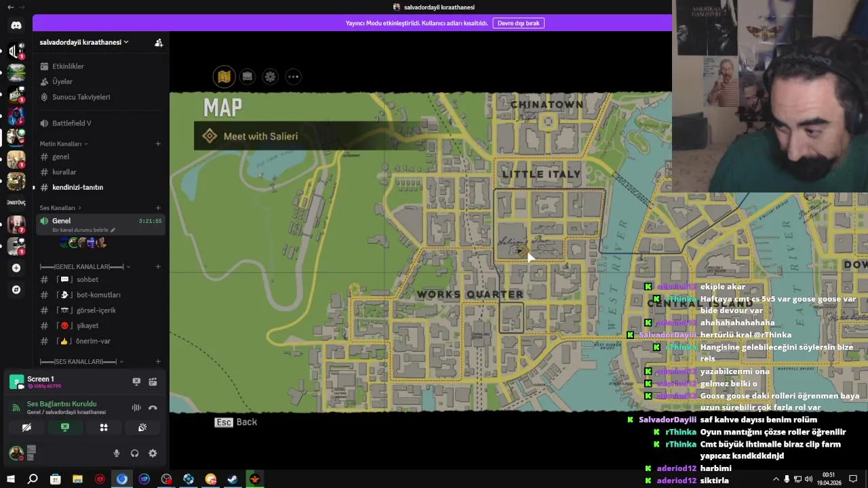This screenshot has height=488, width=868.
Task: Click Devre dışı bırak in streamer banner
Action: (518, 23)
